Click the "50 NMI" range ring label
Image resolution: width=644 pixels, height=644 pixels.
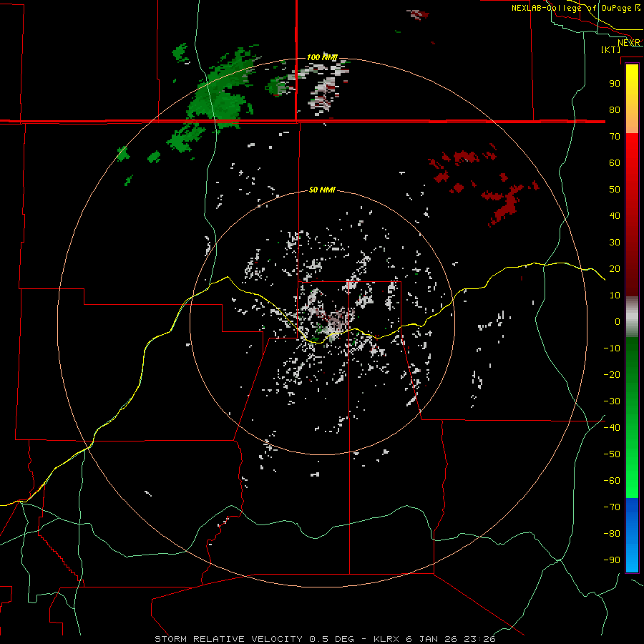point(322,190)
